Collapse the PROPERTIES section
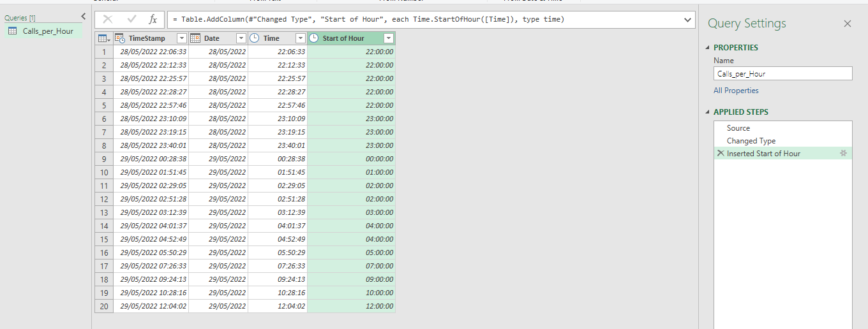Screen dimensions: 868x329 pos(707,48)
